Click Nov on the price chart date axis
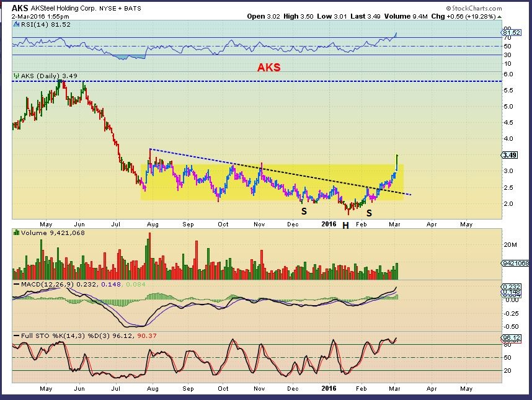The image size is (532, 400). pyautogui.click(x=259, y=224)
